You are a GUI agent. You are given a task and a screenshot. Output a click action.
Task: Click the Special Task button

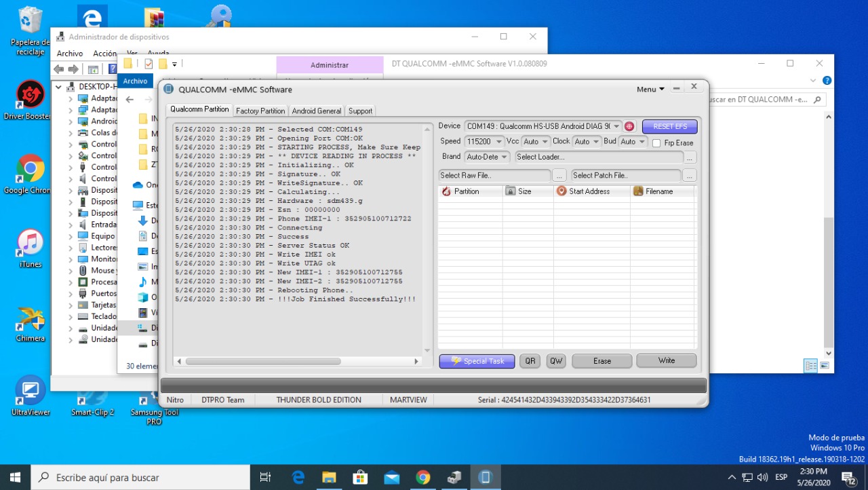click(x=477, y=361)
